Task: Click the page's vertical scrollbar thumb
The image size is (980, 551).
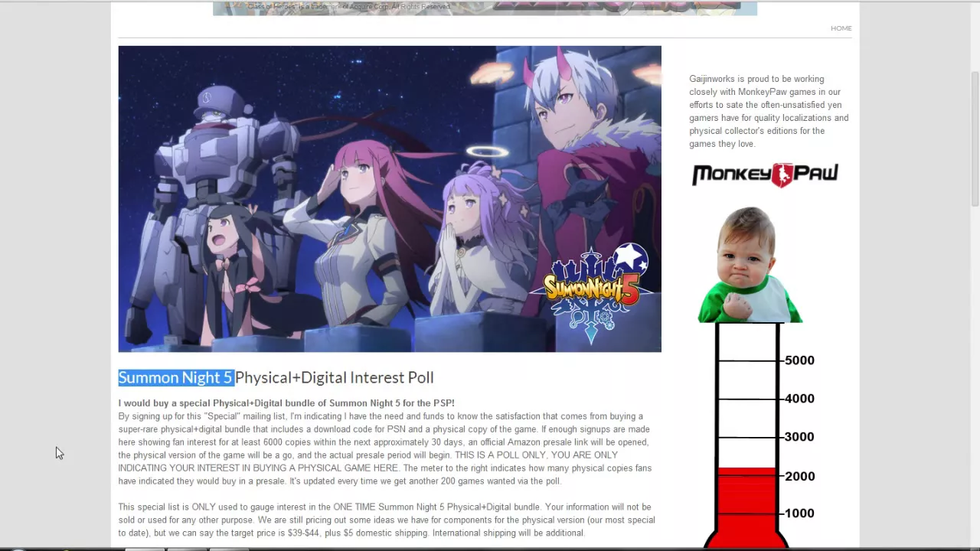Action: click(975, 138)
